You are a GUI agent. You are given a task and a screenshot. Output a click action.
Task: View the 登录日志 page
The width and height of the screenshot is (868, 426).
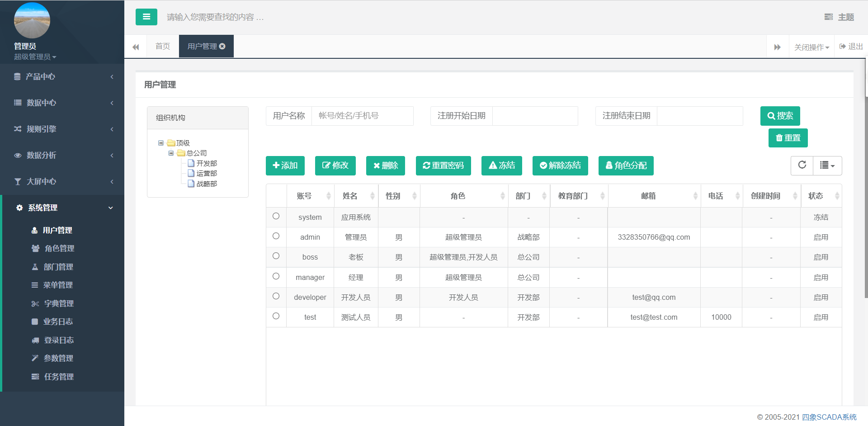pyautogui.click(x=58, y=340)
